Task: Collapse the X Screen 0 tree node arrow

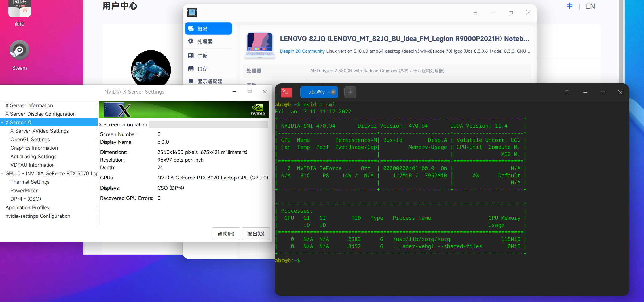Action: [2, 123]
